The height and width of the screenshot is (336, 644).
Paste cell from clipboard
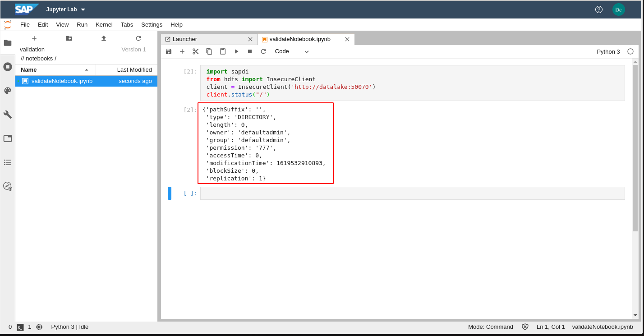(x=223, y=51)
